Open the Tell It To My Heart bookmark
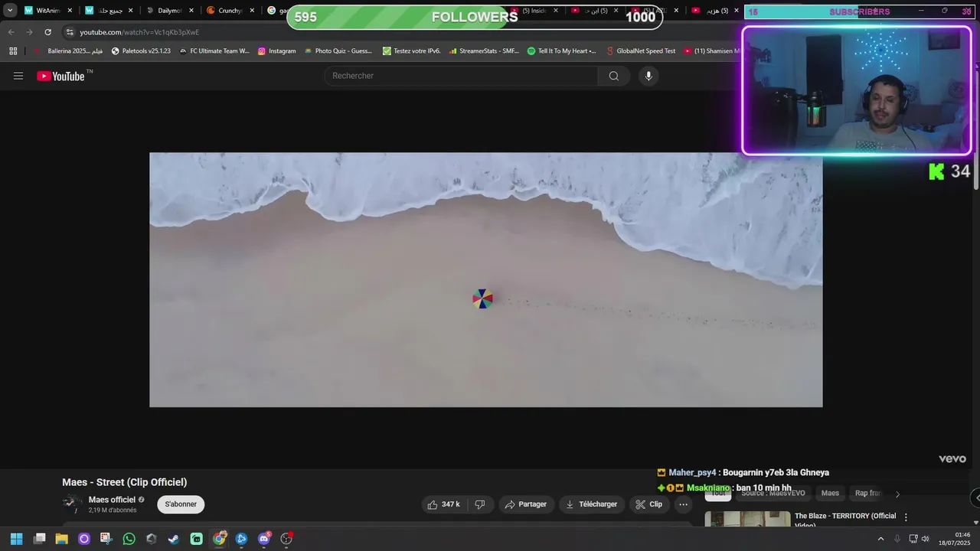This screenshot has width=980, height=551. point(561,51)
